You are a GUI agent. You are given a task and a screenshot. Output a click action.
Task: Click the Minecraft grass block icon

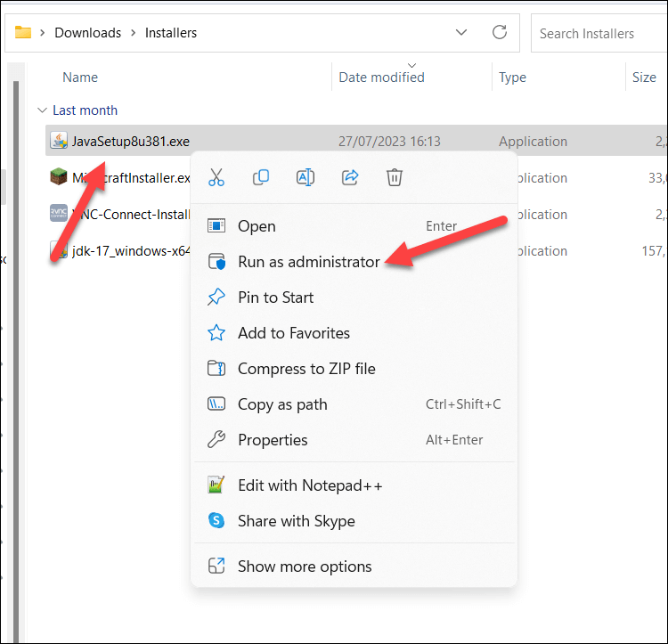click(x=59, y=177)
